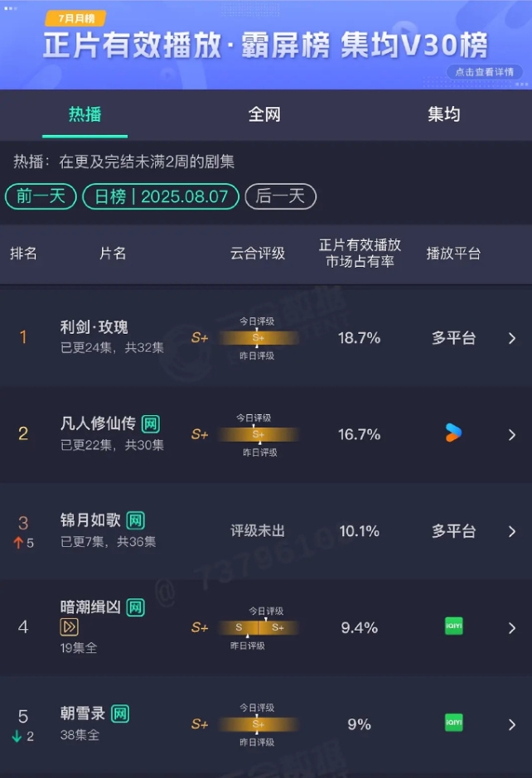The image size is (532, 778).
Task: Click the iQIYI icon in 朝雪录 row
Action: (x=453, y=722)
